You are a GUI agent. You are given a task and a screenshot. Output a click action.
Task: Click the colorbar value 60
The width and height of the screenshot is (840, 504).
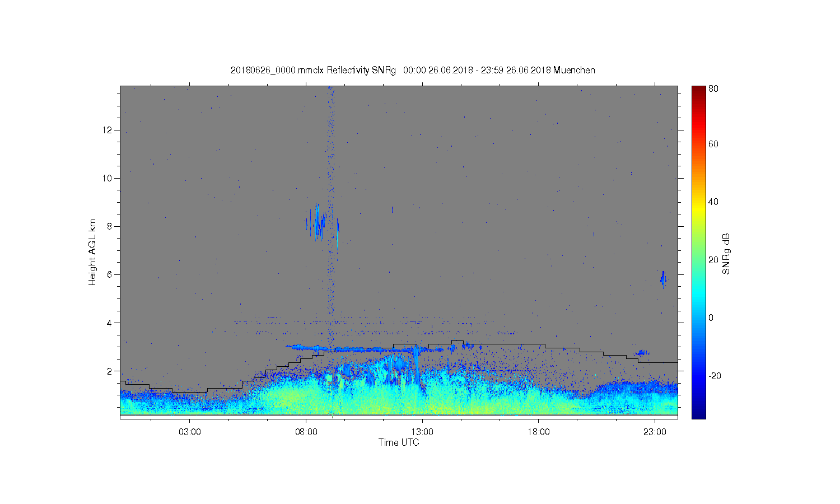[713, 144]
